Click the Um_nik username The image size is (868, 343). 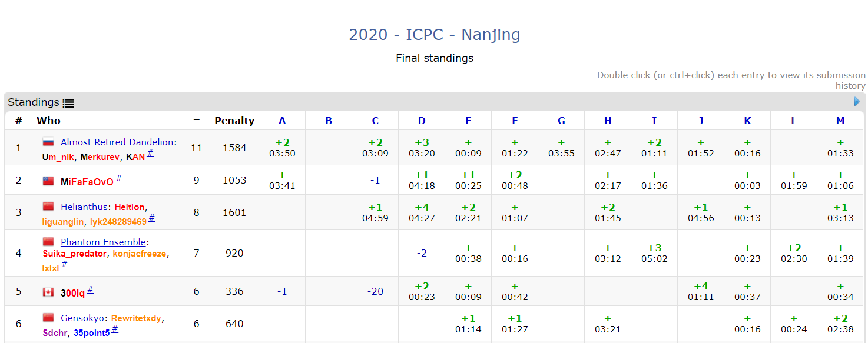click(x=58, y=157)
